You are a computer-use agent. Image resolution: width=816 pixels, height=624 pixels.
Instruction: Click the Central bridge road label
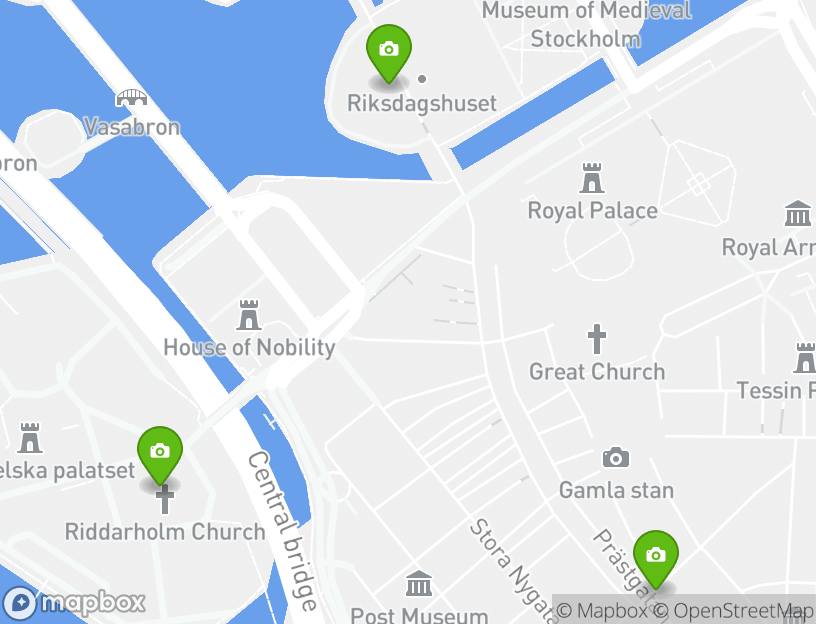click(282, 531)
